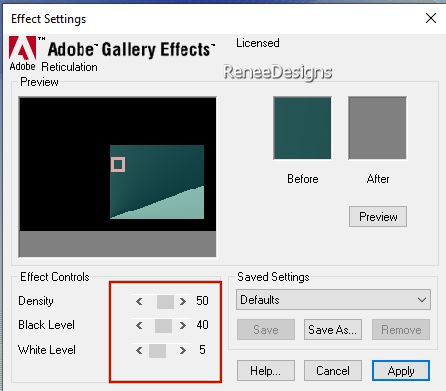Open the Defaults saved settings dropdown
Viewport: 446px width, 391px height.
point(333,300)
